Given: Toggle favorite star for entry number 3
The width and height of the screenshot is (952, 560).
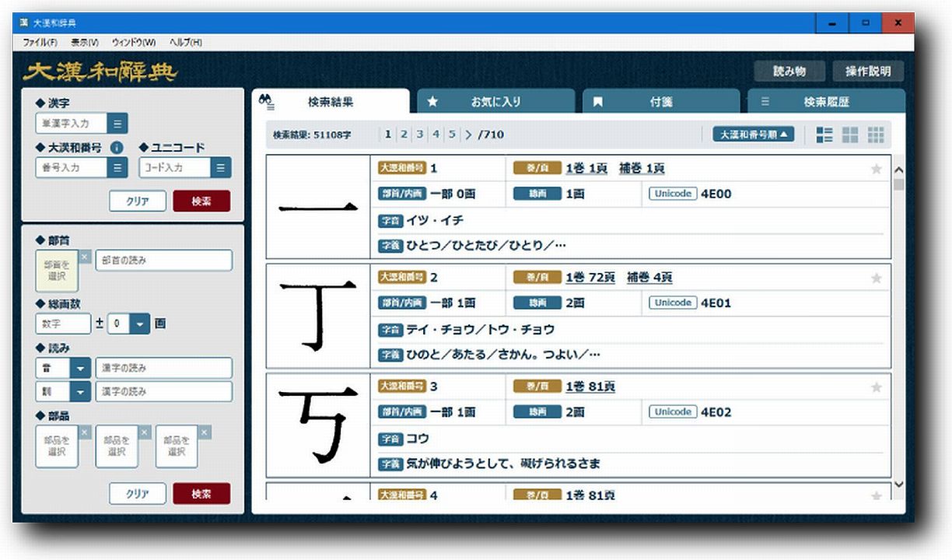Looking at the screenshot, I should tap(877, 387).
